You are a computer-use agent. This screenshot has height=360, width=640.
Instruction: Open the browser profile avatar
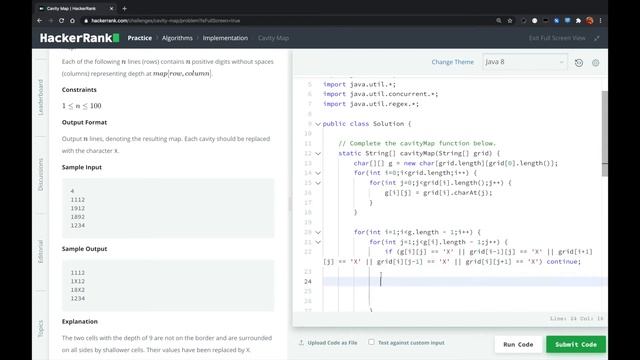589,20
